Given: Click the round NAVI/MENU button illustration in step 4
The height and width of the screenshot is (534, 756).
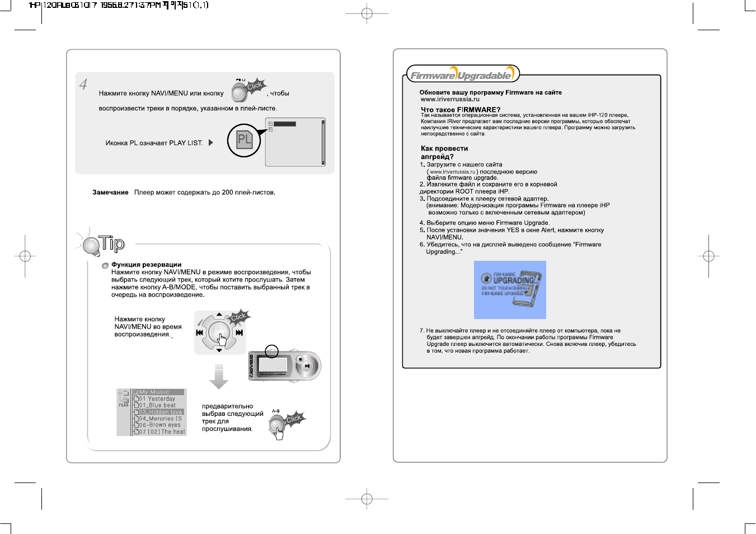Looking at the screenshot, I should pos(240,92).
